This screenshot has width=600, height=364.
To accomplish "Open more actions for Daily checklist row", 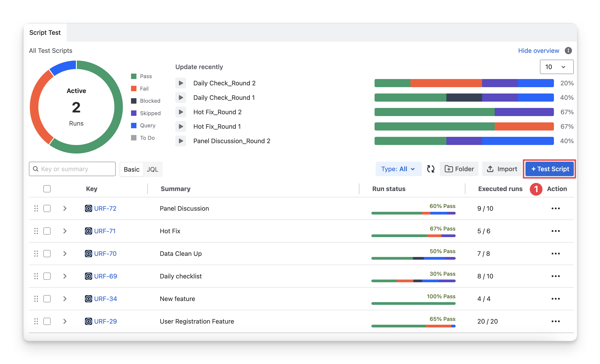I will 555,276.
